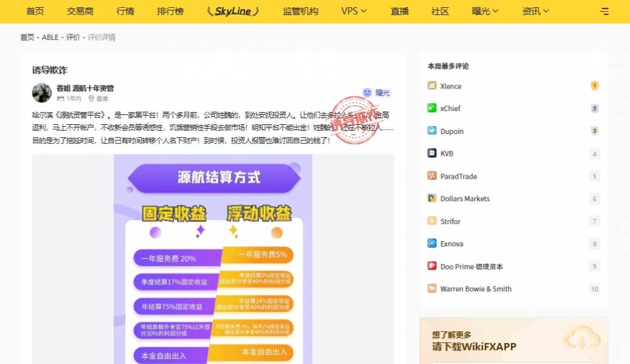The height and width of the screenshot is (364, 630).
Task: Open the ParadTrade broker link
Action: 459,176
